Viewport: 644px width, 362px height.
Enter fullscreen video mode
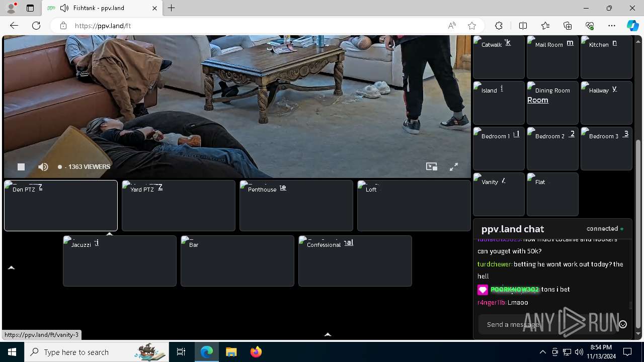click(x=453, y=167)
